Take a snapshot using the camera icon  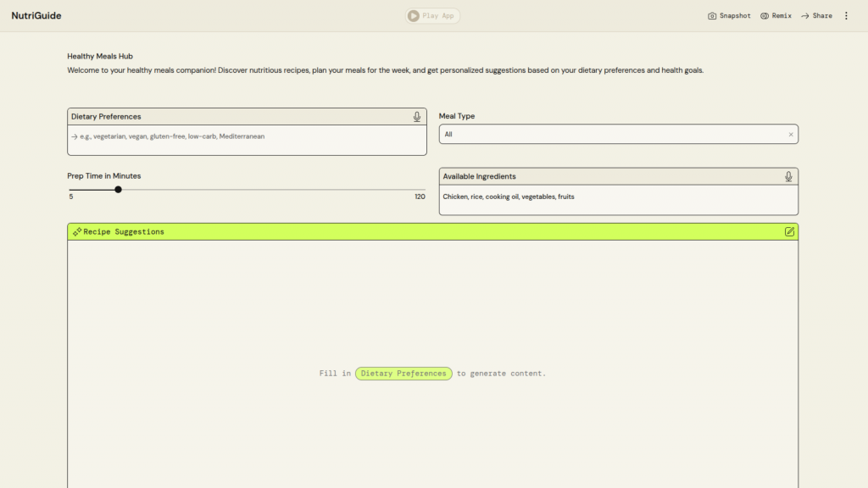(x=712, y=16)
